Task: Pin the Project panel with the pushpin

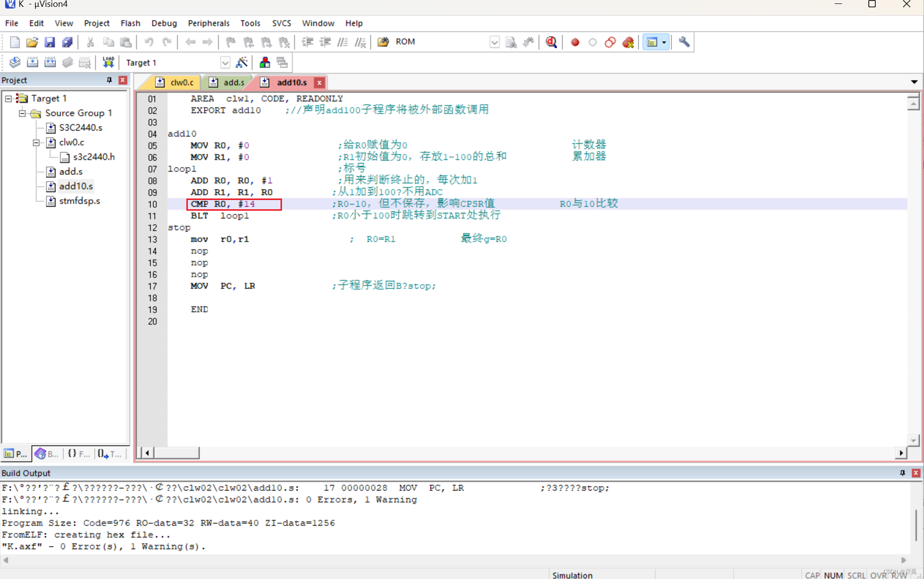Action: pyautogui.click(x=109, y=80)
